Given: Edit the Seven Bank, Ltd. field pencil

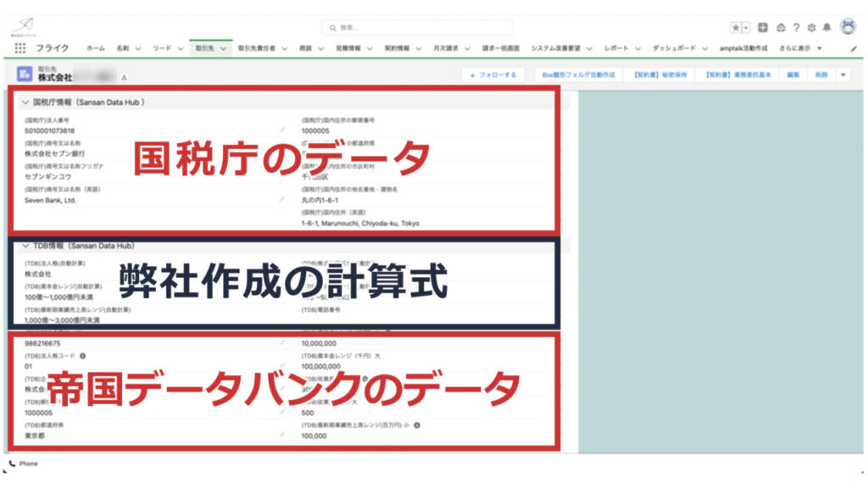Looking at the screenshot, I should [281, 199].
